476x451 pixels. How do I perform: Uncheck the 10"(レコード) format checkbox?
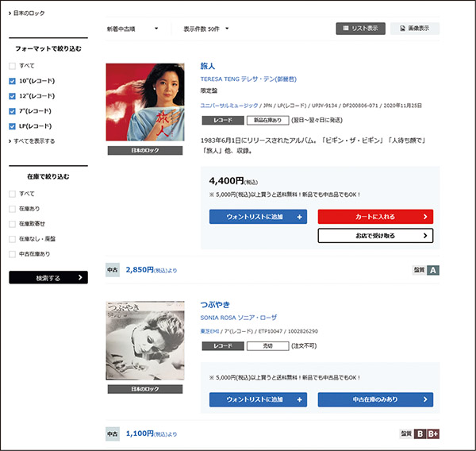click(12, 81)
